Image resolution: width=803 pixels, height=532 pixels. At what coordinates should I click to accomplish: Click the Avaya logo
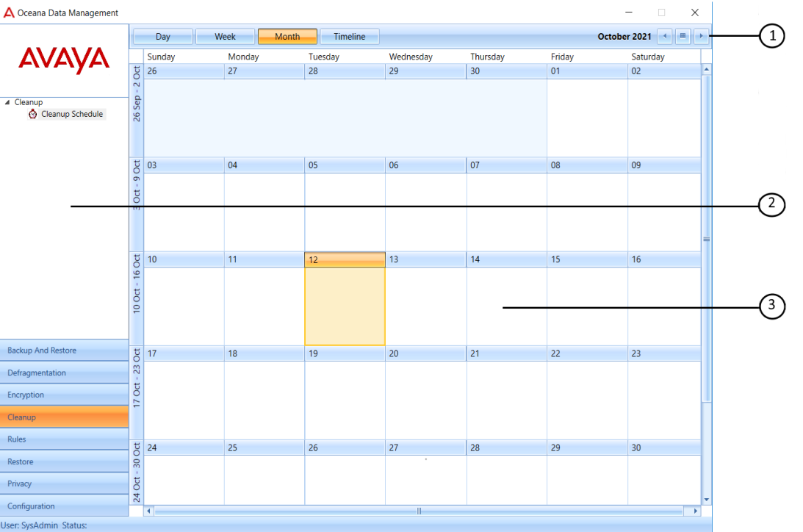(64, 60)
